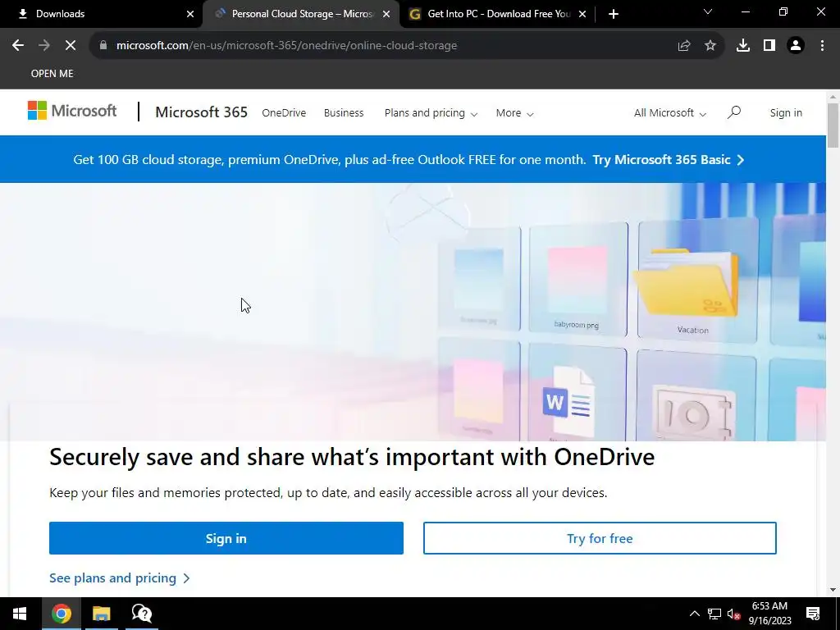Open File Explorer from the taskbar
The image size is (840, 630).
pos(101,614)
